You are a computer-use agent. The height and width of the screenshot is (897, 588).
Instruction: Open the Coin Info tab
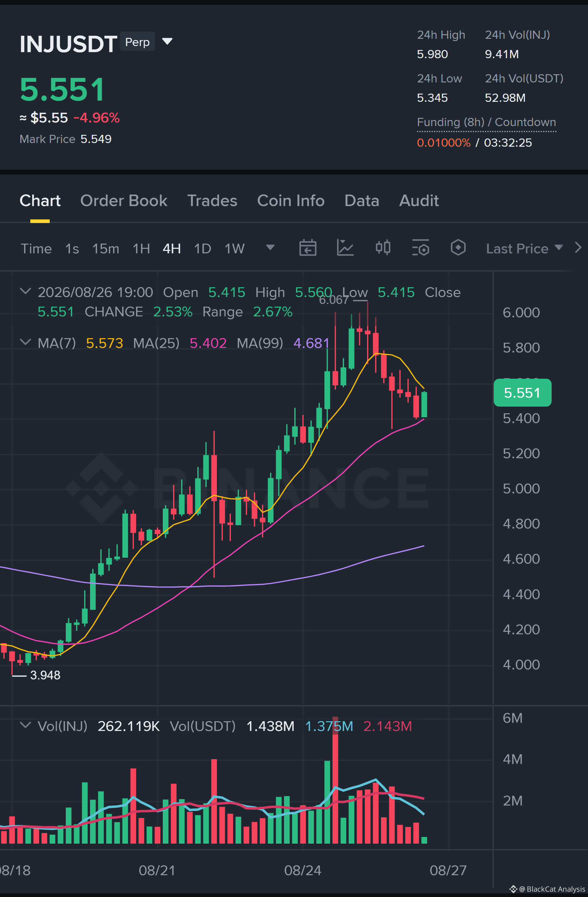coord(291,201)
